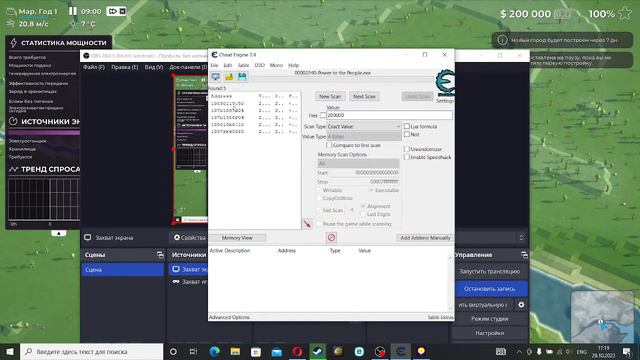Open the Windows Start menu
This screenshot has width=640, height=360.
point(10,351)
